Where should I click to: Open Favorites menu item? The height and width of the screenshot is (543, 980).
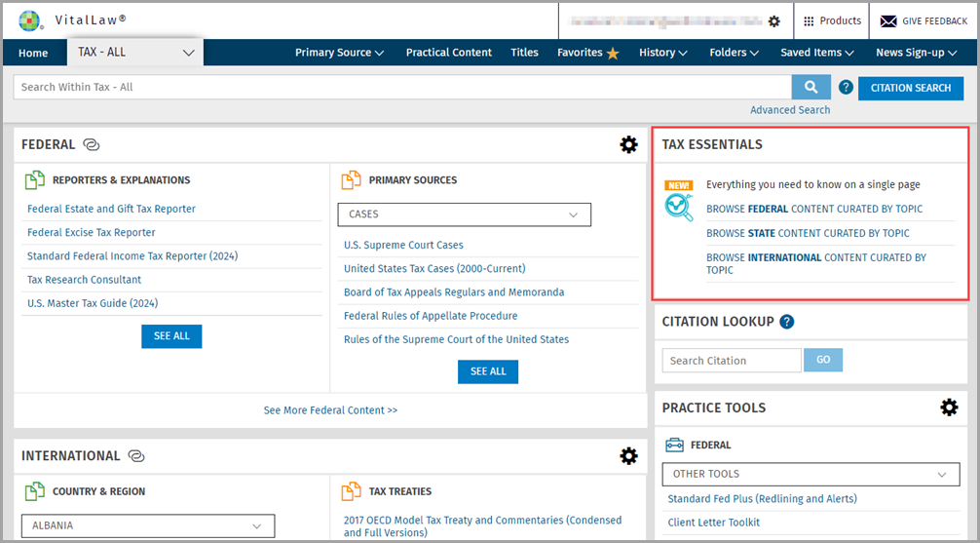click(580, 53)
